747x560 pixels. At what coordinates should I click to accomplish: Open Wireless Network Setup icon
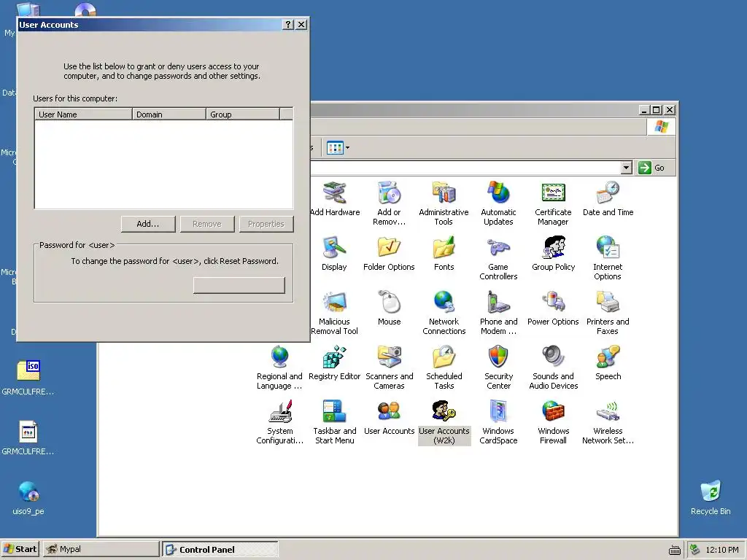(x=608, y=411)
